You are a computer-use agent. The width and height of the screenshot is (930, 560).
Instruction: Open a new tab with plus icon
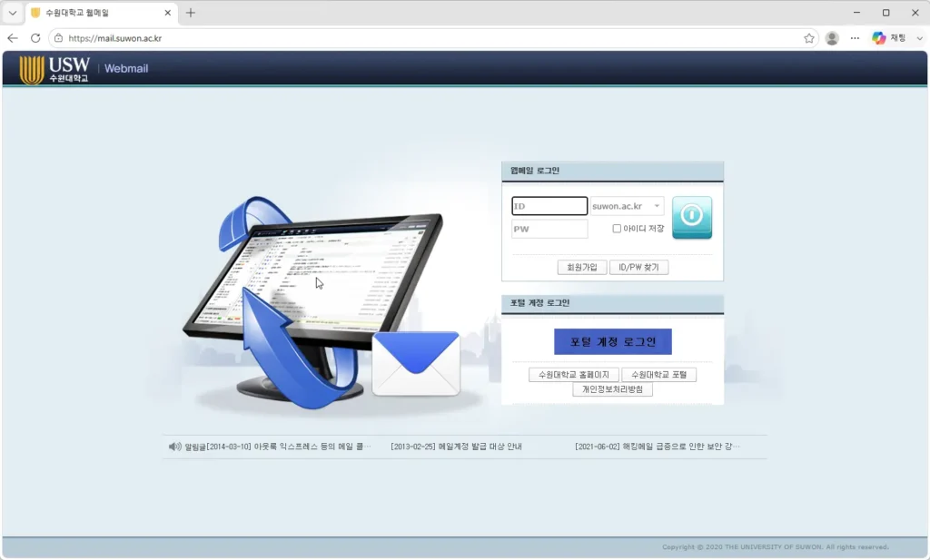pyautogui.click(x=191, y=13)
